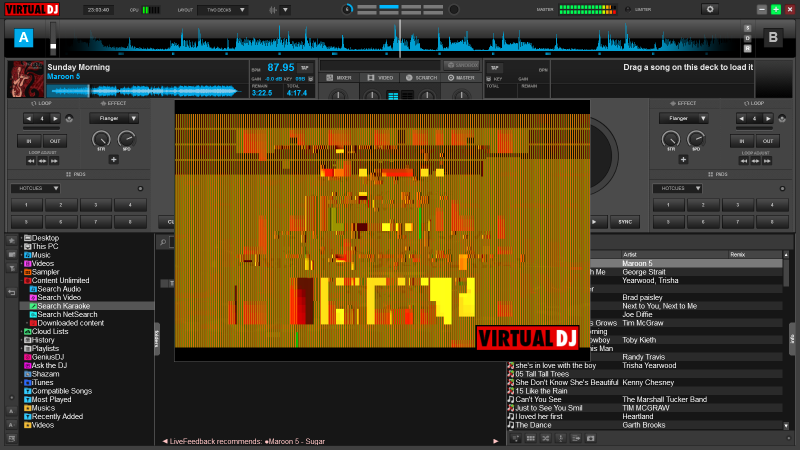Screen dimensions: 800x450
Task: Click middle loop adjust icon on deck B
Action: (755, 161)
